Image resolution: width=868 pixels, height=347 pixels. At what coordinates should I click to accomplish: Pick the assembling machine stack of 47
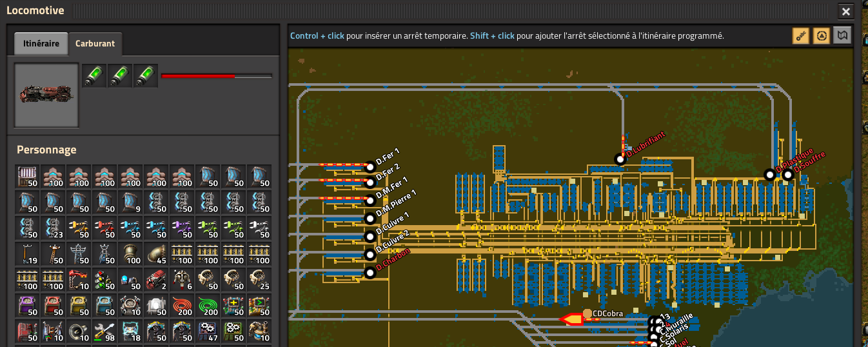click(208, 332)
